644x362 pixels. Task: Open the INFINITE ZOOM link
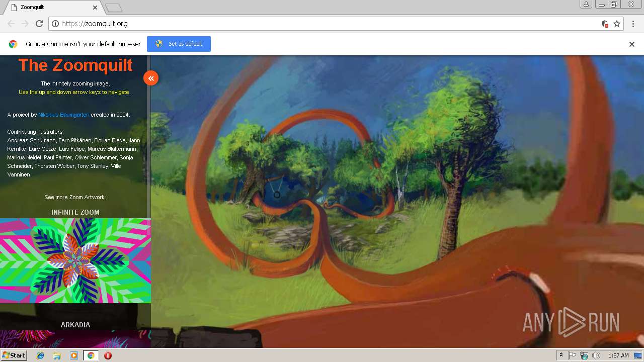click(75, 212)
